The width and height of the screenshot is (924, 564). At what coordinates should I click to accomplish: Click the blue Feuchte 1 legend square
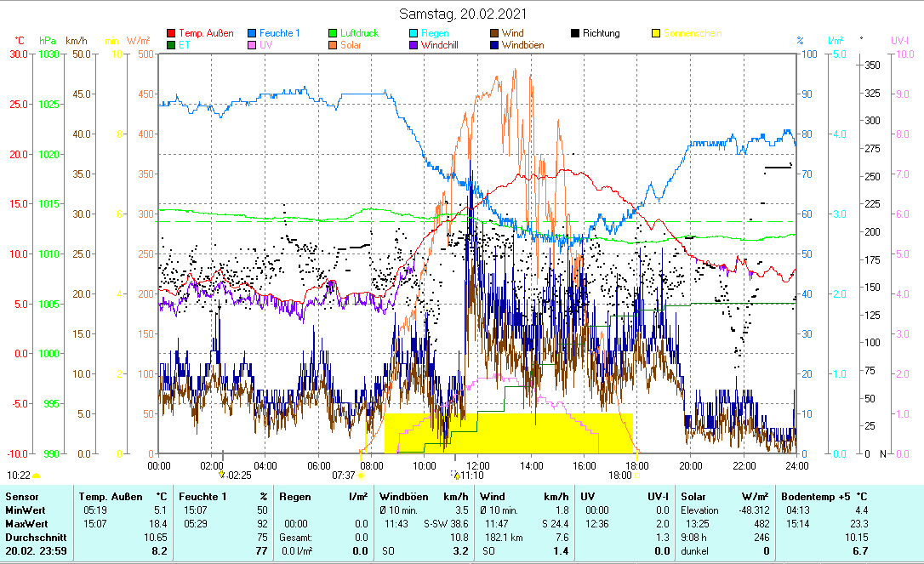[253, 33]
